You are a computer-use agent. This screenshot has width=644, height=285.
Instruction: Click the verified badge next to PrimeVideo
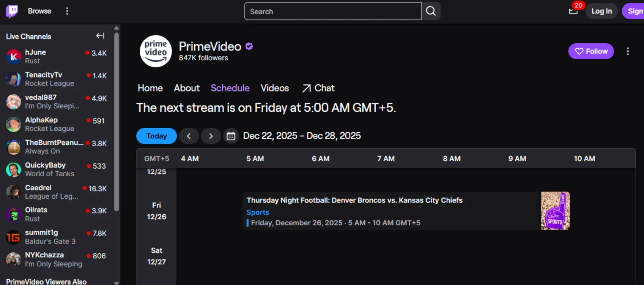tap(249, 46)
